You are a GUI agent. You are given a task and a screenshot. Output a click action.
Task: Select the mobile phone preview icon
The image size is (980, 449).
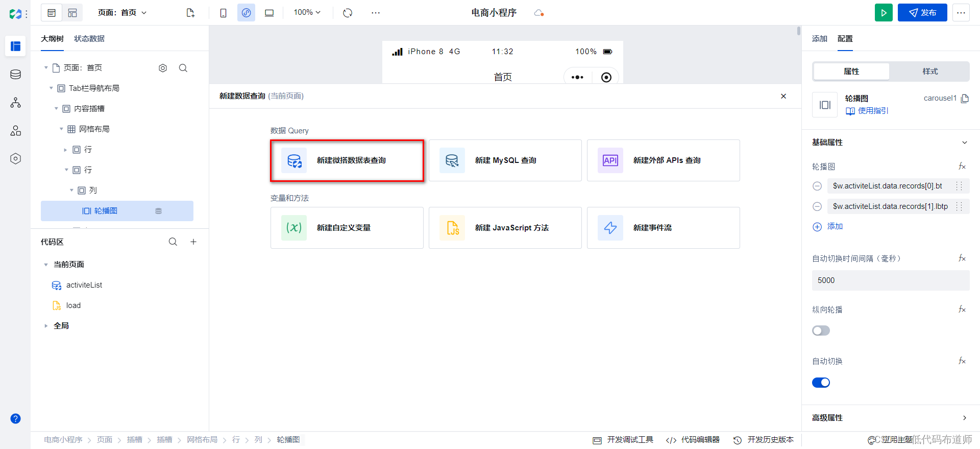pyautogui.click(x=223, y=13)
